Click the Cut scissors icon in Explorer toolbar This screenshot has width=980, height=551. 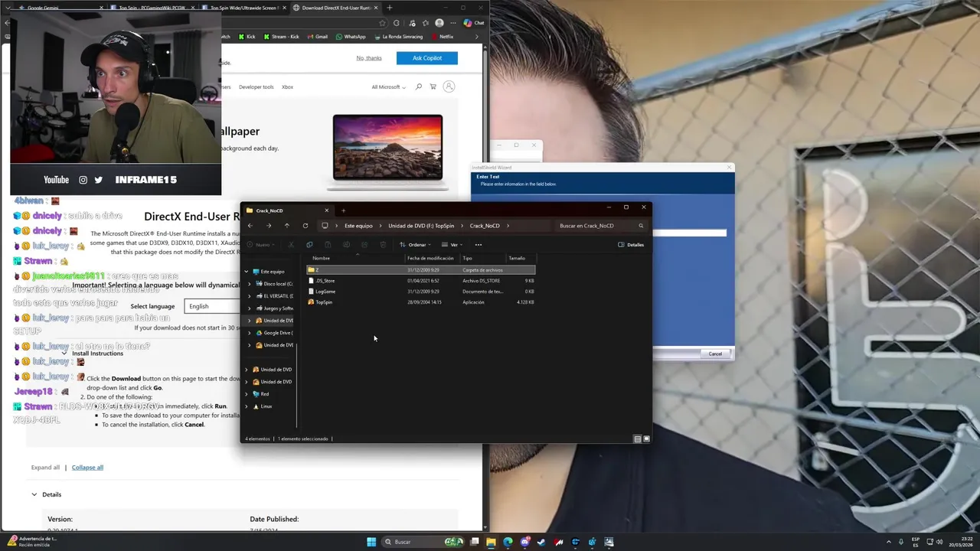click(291, 245)
